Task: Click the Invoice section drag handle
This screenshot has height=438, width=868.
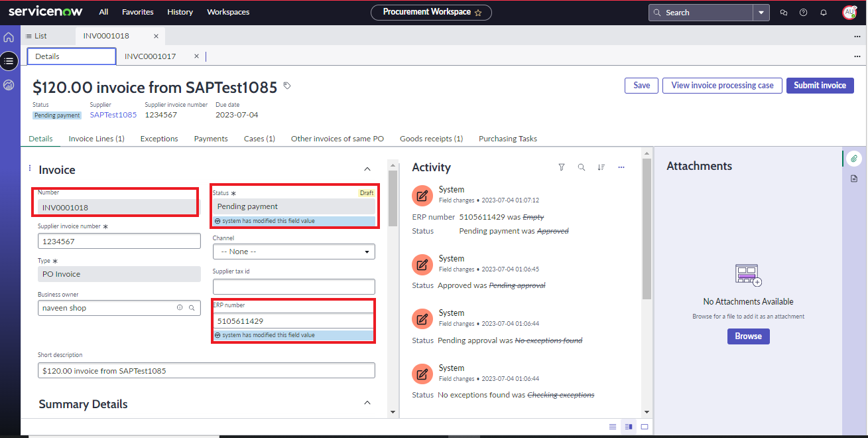Action: click(x=30, y=169)
